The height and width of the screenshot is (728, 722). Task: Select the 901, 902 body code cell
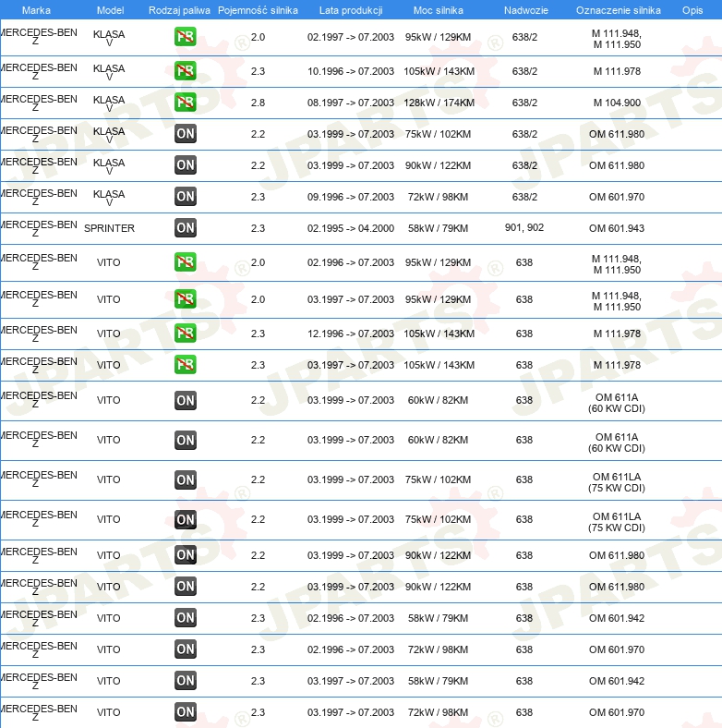tap(524, 227)
